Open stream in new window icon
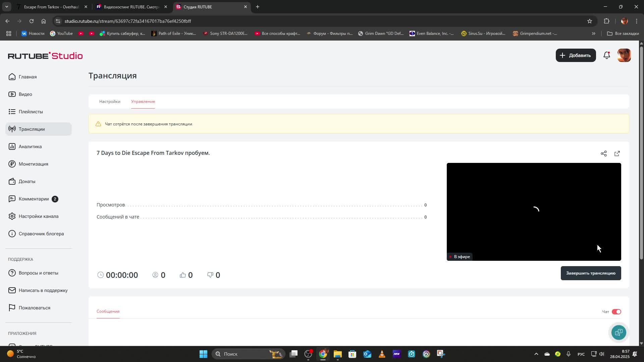This screenshot has height=362, width=644. (617, 154)
